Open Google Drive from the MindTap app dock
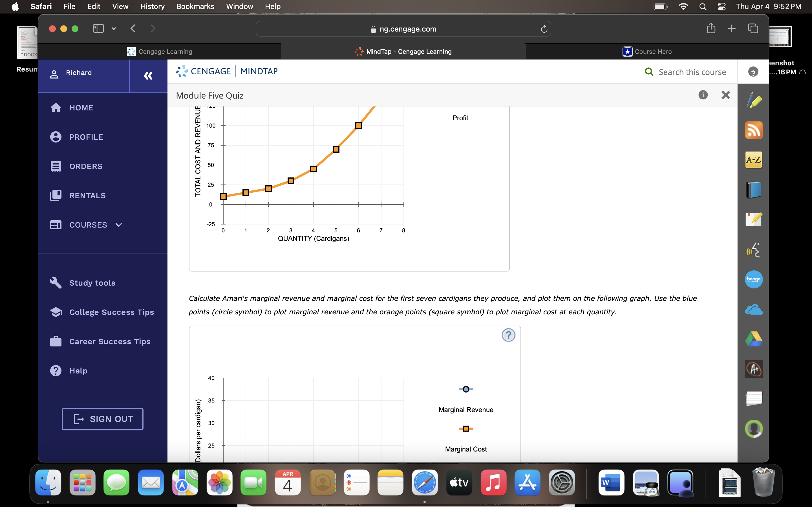Image resolution: width=812 pixels, height=507 pixels. pos(754,339)
